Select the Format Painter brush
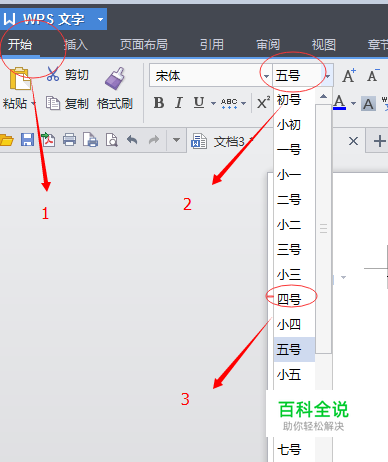Screen dimensions: 388x462 115,78
